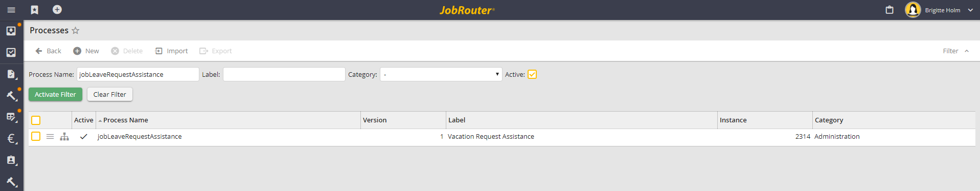The width and height of the screenshot is (980, 191).
Task: Click the jobLeaveRequestAssistance process name cell
Action: [140, 136]
